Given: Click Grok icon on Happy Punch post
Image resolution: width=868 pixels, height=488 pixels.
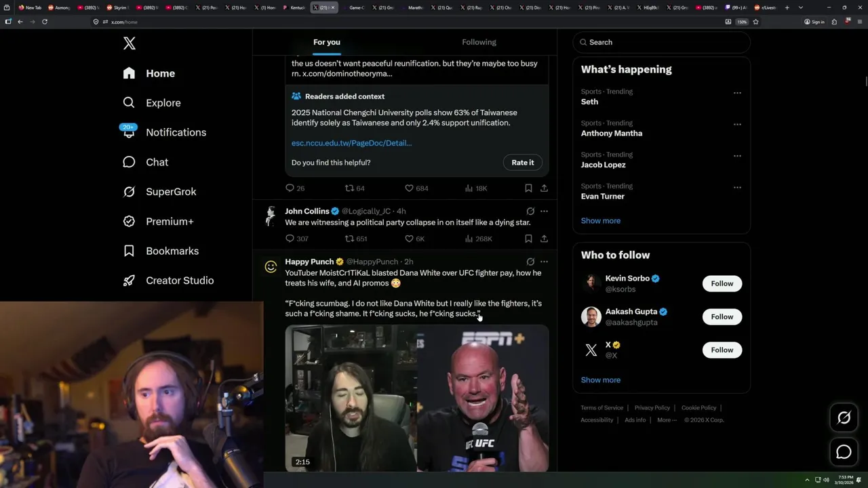Looking at the screenshot, I should click(x=530, y=262).
